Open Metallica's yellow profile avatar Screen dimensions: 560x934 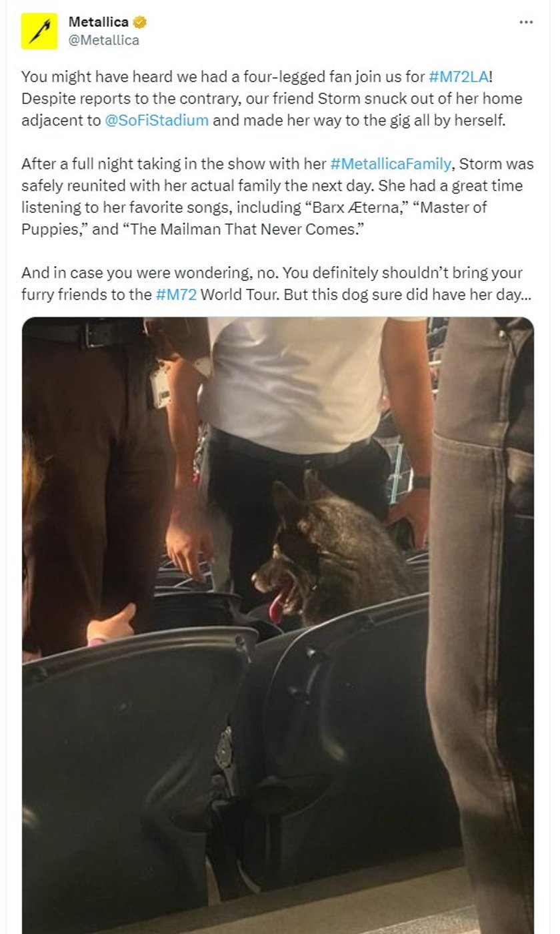pyautogui.click(x=39, y=31)
